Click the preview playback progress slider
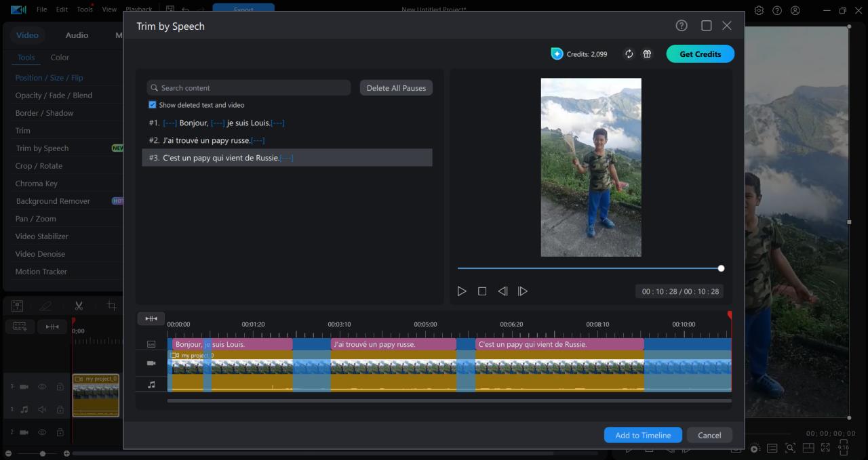The width and height of the screenshot is (868, 460). 589,268
